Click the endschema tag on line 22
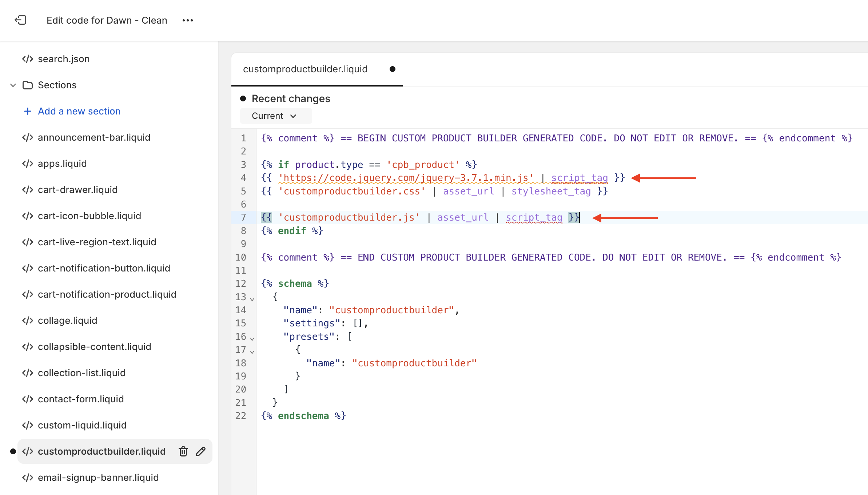The height and width of the screenshot is (495, 868). pos(303,416)
